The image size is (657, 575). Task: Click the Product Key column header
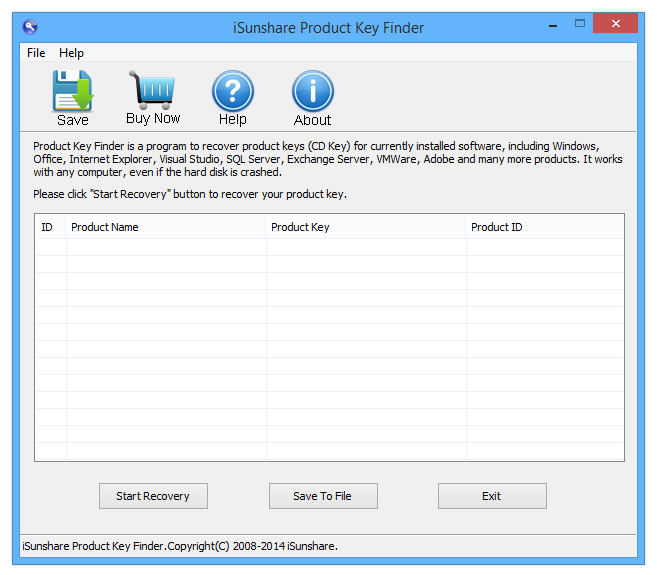pyautogui.click(x=366, y=227)
